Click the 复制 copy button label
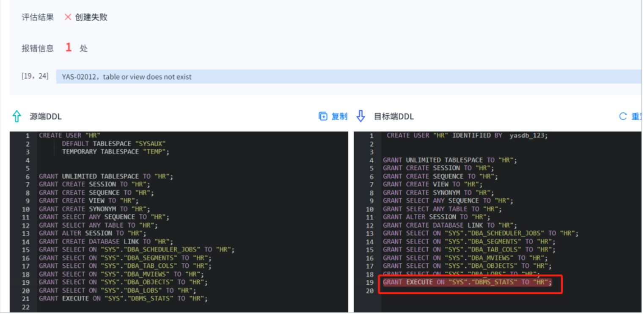This screenshot has width=644, height=314. pyautogui.click(x=339, y=116)
